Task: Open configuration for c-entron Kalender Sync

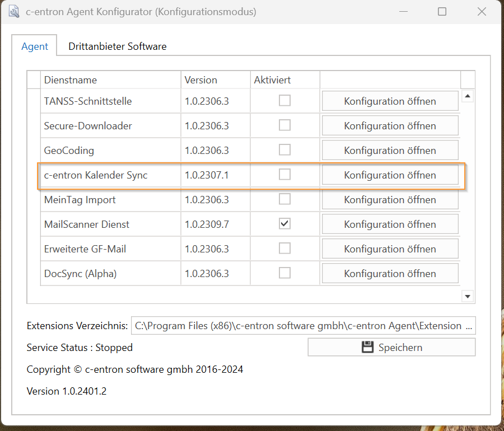Action: 390,175
